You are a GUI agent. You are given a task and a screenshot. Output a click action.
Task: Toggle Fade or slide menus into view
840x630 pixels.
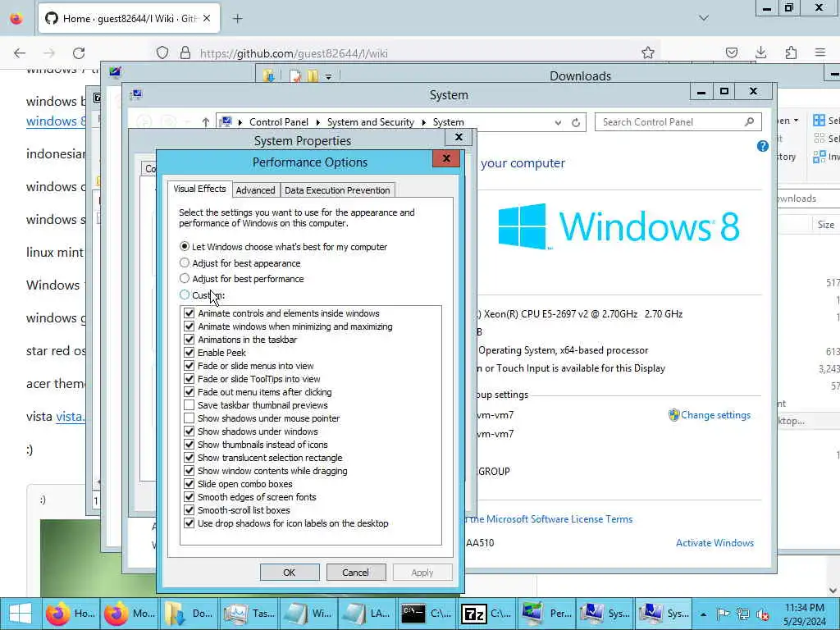(189, 366)
